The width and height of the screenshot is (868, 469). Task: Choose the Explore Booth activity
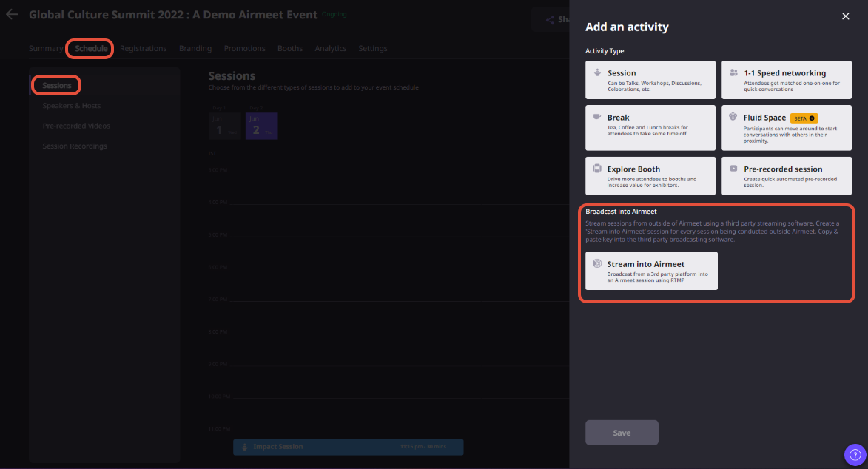coord(650,176)
